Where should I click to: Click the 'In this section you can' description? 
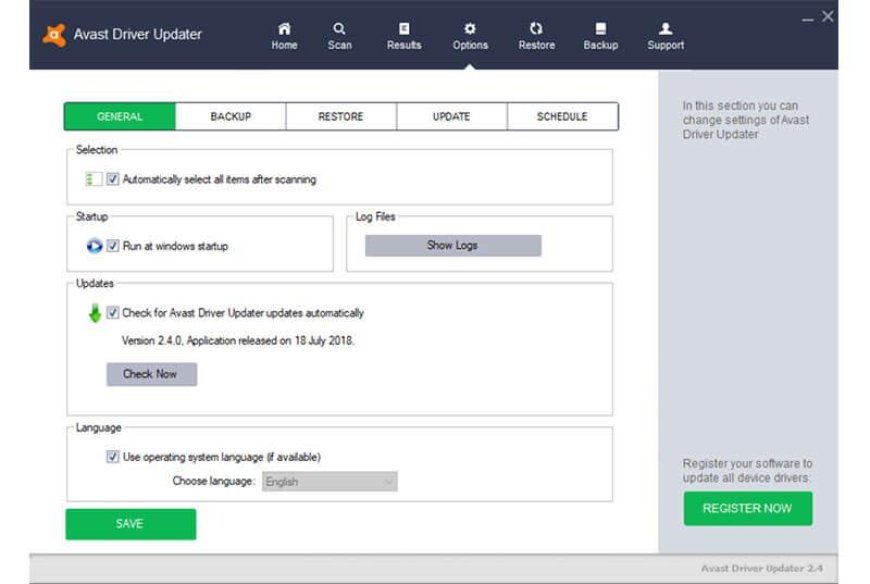(x=746, y=120)
